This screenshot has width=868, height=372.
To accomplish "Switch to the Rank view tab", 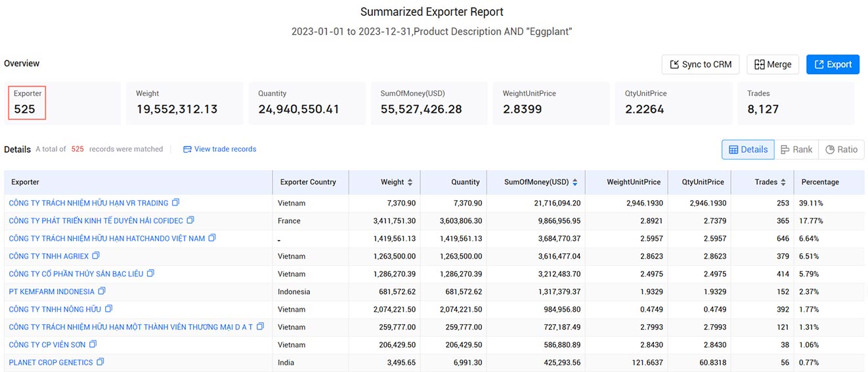I will tap(796, 150).
